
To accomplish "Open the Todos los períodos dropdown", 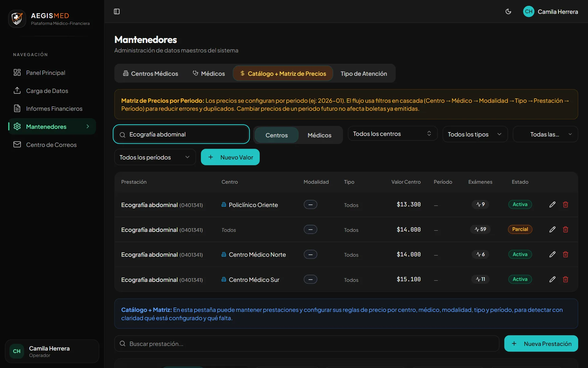I will (x=155, y=157).
